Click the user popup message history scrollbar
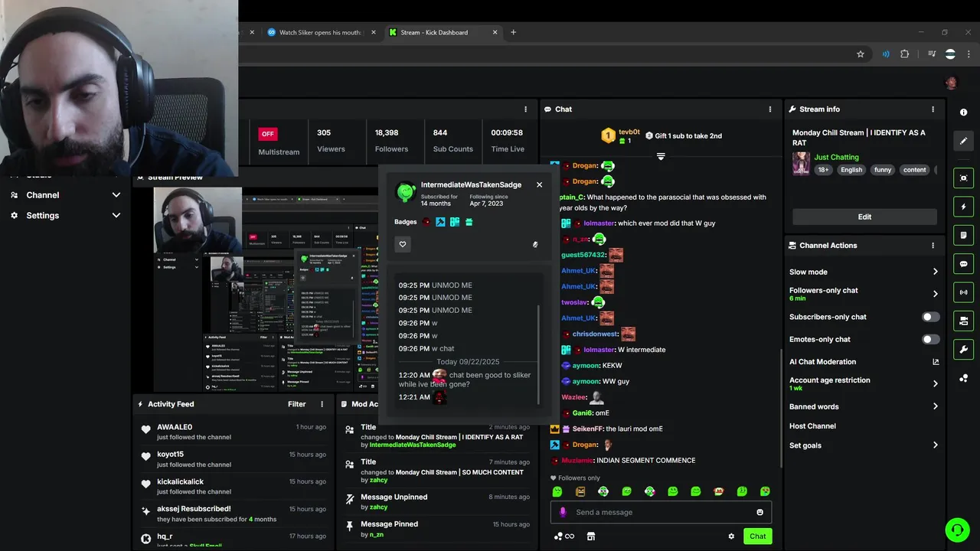Screen dimensions: 980x551 coord(539,354)
